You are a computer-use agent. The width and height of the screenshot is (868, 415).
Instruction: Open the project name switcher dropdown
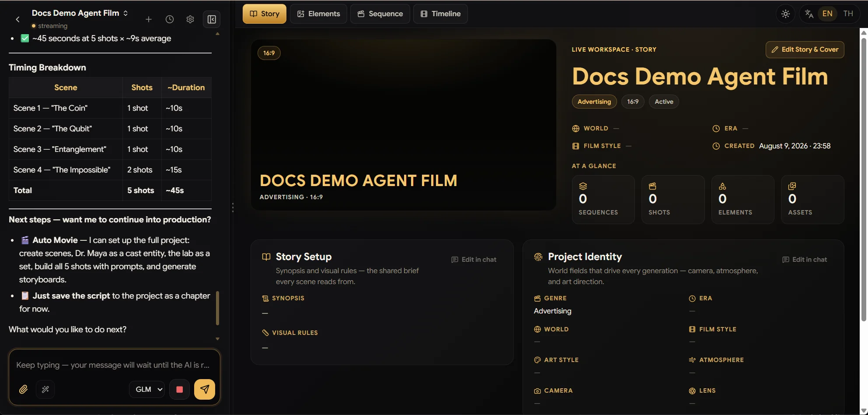point(80,13)
